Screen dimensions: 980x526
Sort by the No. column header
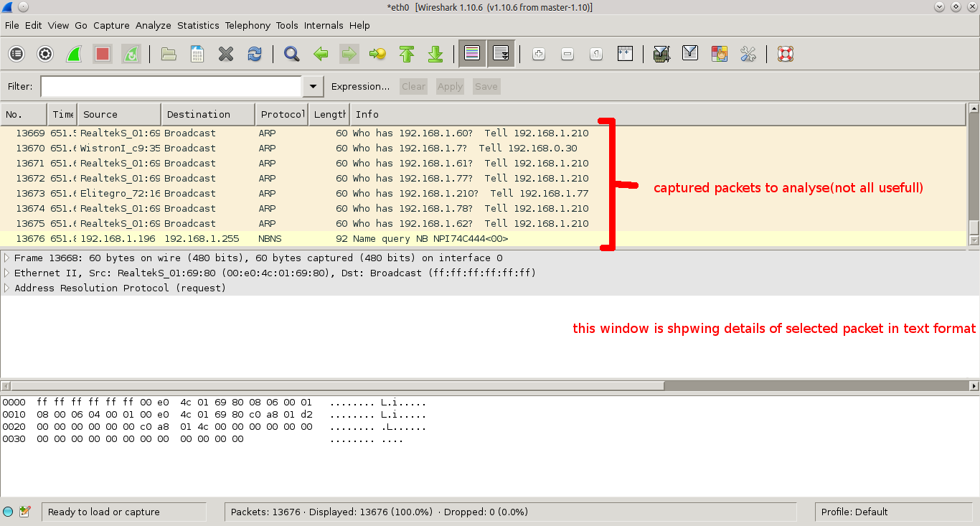point(24,114)
